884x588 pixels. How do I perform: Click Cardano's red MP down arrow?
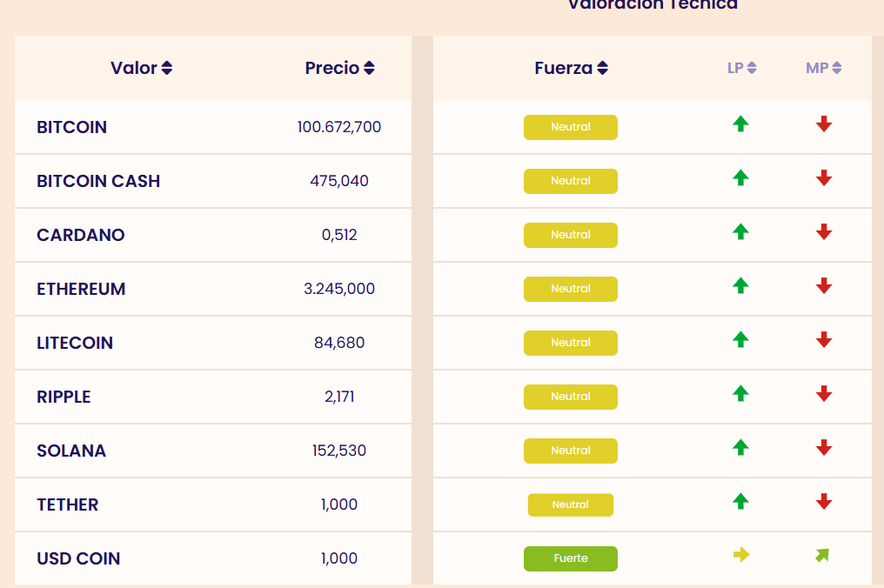tap(824, 232)
